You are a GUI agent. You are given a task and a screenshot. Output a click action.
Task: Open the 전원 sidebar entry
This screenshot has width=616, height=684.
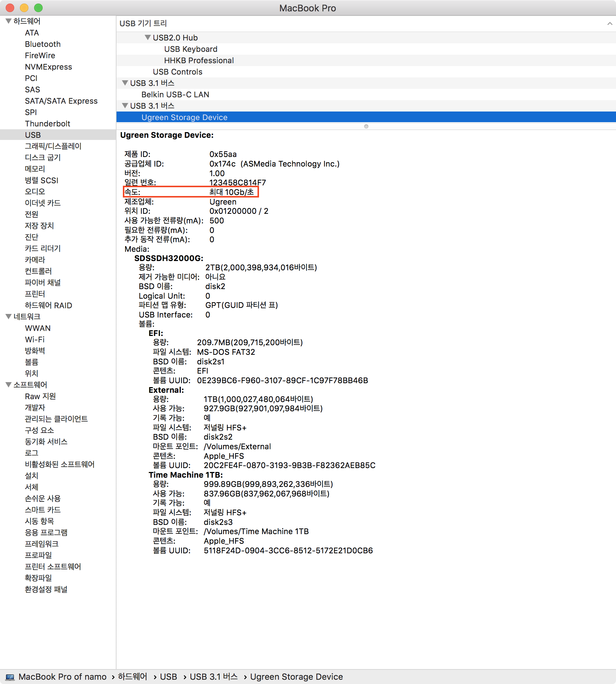[32, 215]
